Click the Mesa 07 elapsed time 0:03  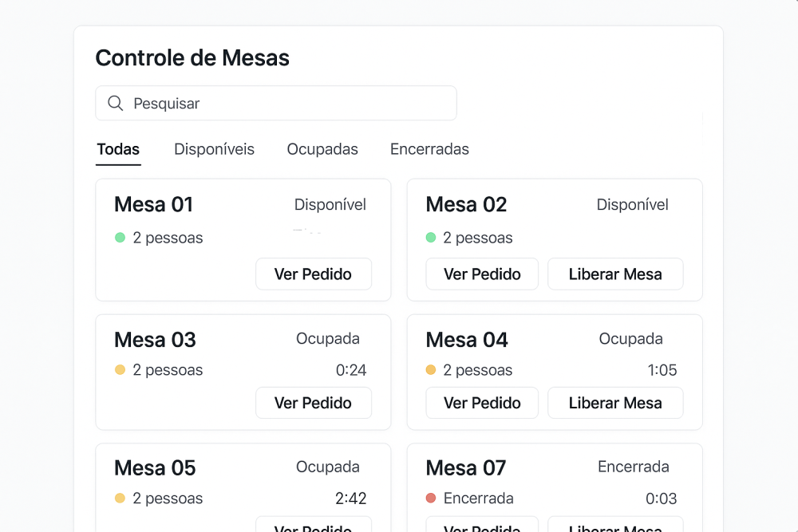coord(661,499)
